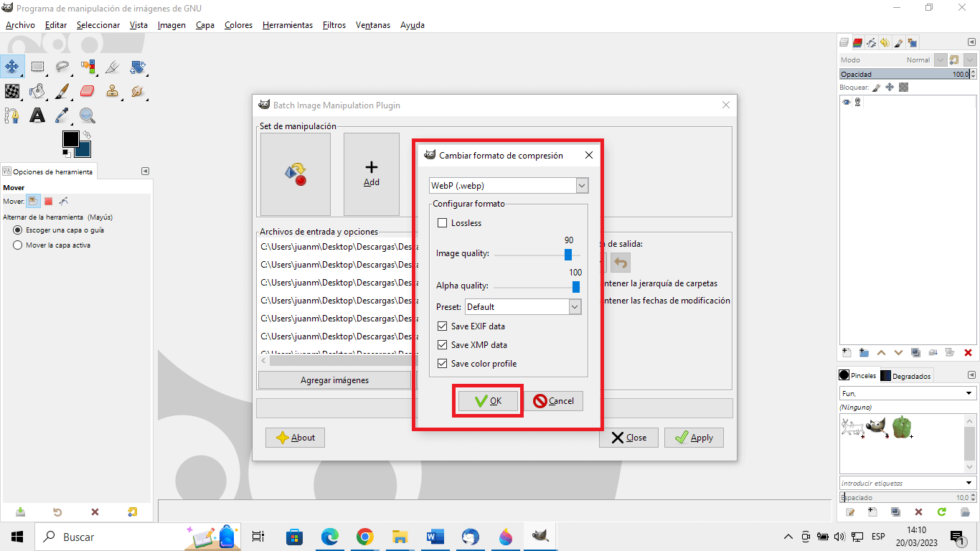Select the Bucket Fill tool
980x551 pixels.
[x=37, y=91]
